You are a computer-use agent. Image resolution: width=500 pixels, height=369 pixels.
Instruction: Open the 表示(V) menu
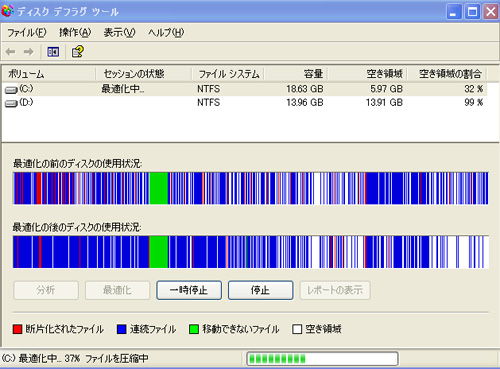coord(119,33)
